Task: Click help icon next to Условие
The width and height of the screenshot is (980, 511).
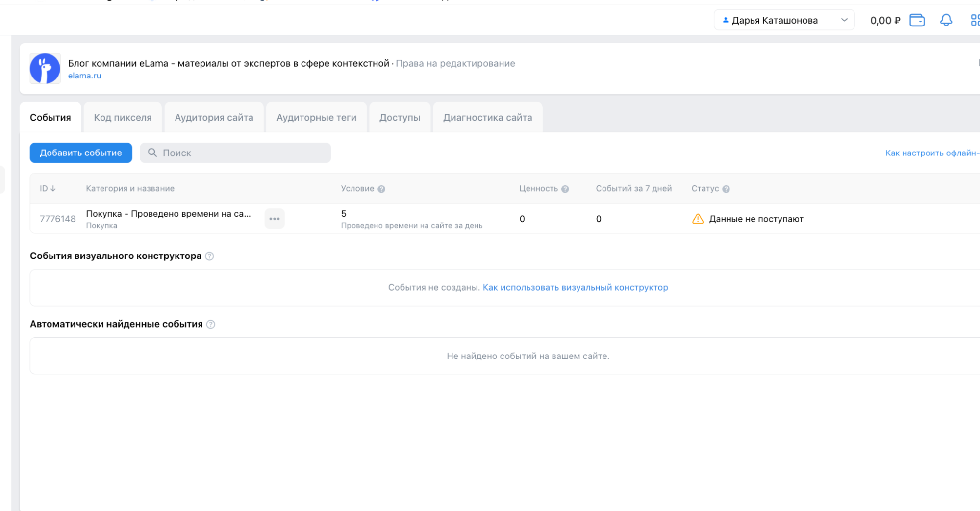Action: (381, 189)
